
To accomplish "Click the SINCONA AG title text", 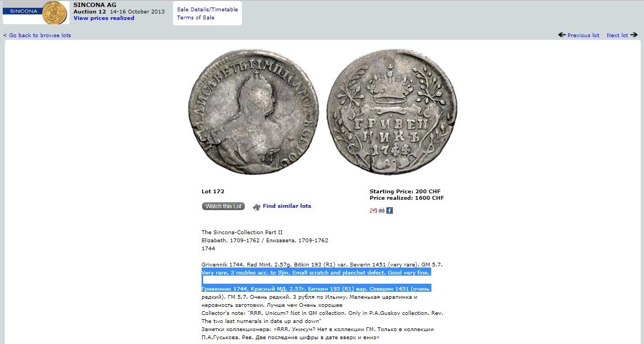I will point(95,5).
